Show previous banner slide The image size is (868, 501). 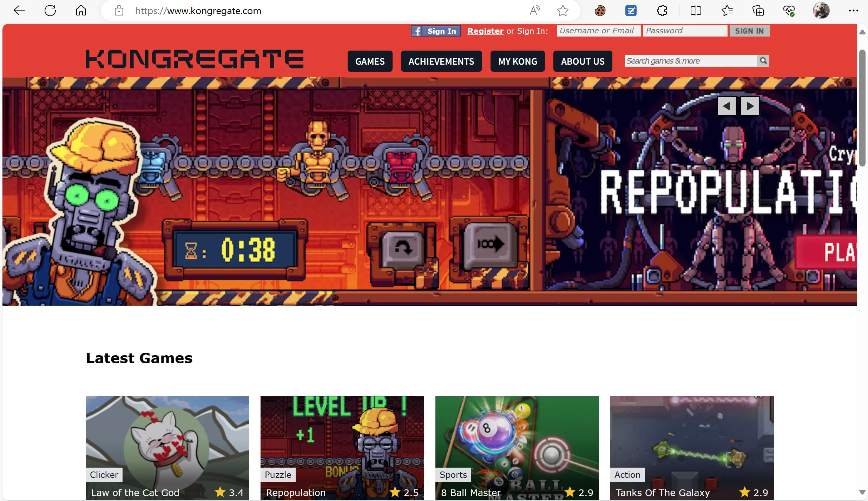[726, 106]
